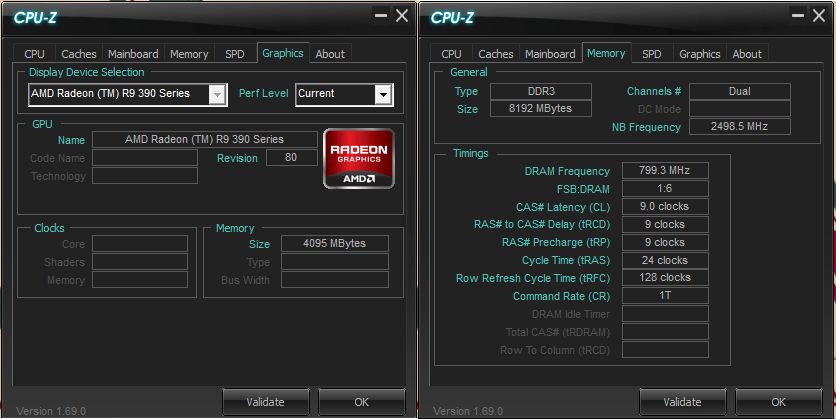The image size is (836, 419).
Task: Click the Perf Level label
Action: pos(263,93)
